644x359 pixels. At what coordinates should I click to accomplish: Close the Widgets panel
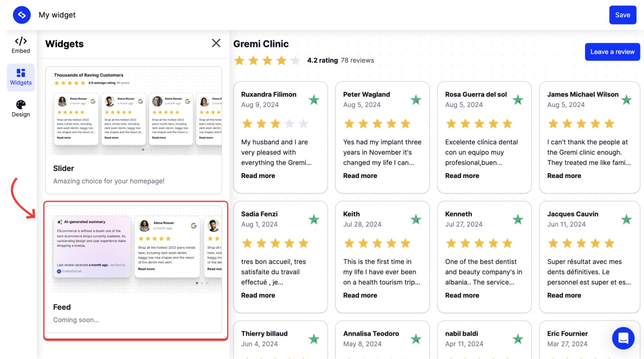coord(216,43)
